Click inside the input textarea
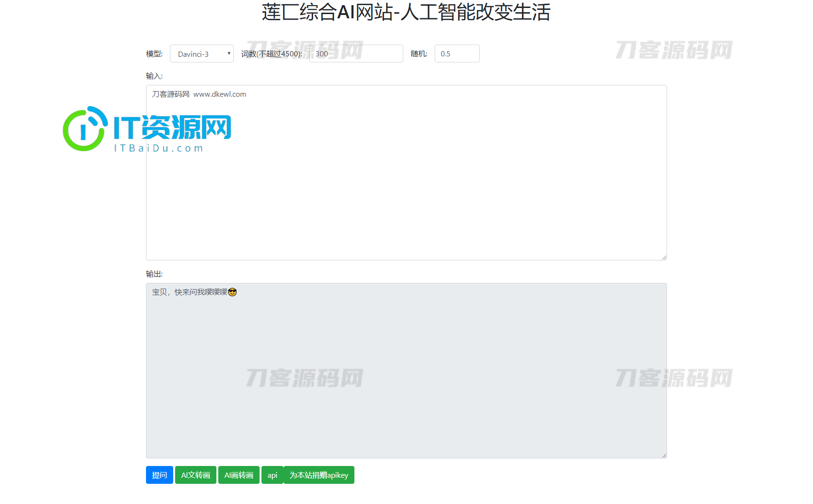 point(406,173)
